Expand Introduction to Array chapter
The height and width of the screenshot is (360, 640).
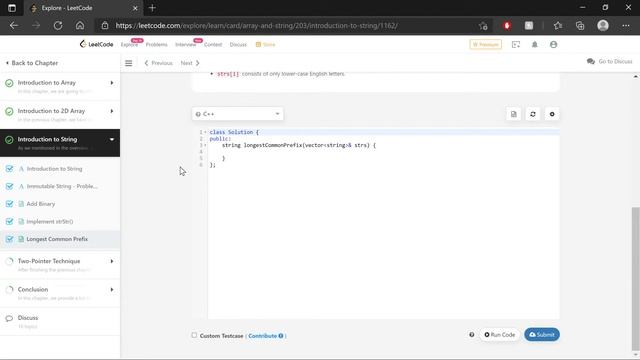point(112,83)
